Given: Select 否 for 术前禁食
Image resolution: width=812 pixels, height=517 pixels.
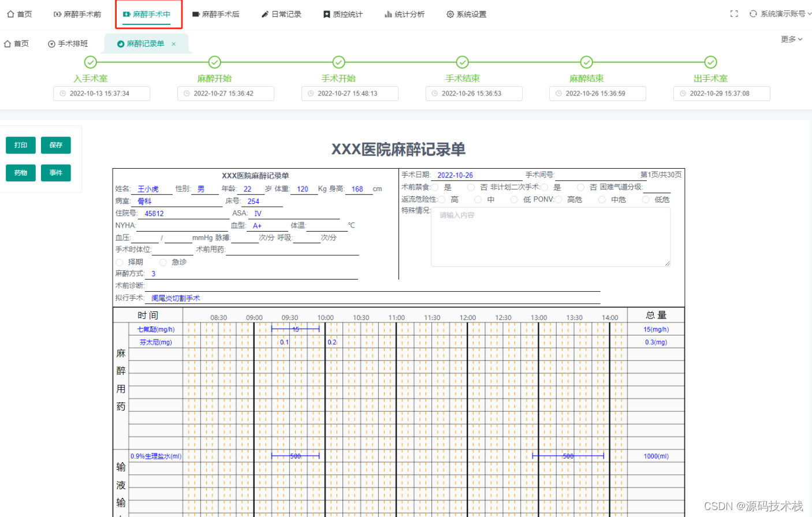Looking at the screenshot, I should [x=471, y=187].
